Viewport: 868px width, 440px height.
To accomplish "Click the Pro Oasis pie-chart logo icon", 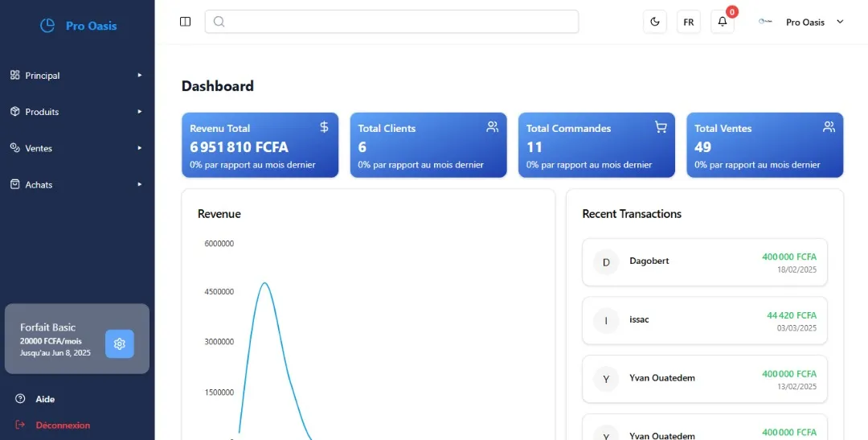I will [47, 26].
